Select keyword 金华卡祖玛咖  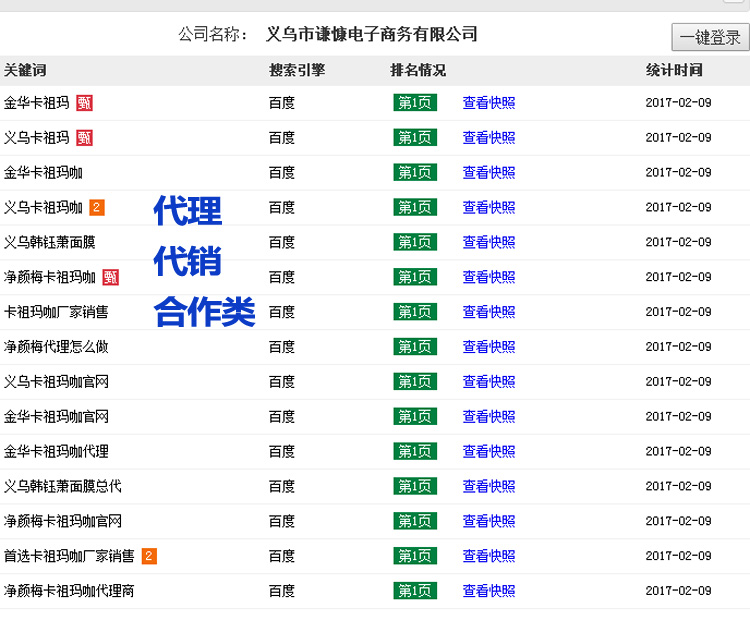tap(43, 173)
